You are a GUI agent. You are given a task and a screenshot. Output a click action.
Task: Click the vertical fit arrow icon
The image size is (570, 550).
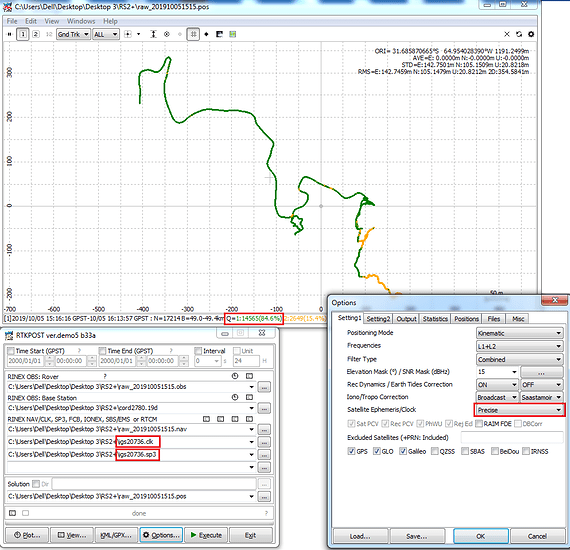[x=153, y=34]
